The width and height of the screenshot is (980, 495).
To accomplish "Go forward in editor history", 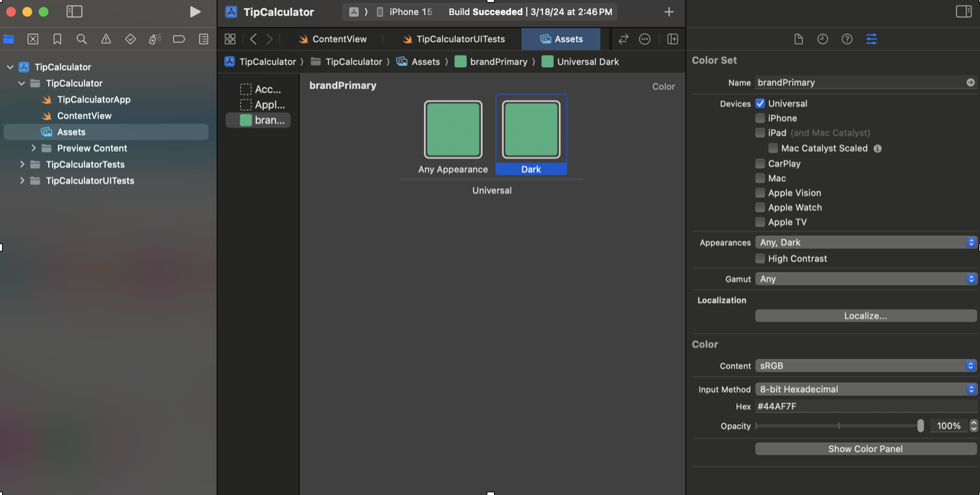I will click(x=269, y=39).
